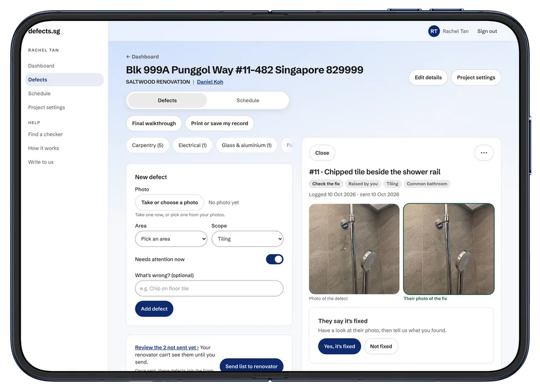
Task: Click the Project settings header button
Action: [476, 78]
